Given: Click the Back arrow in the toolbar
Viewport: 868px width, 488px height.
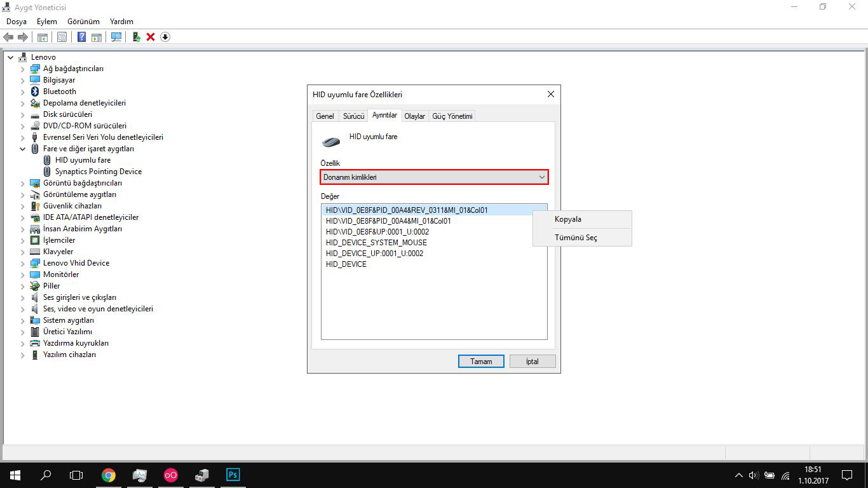Looking at the screenshot, I should 8,37.
